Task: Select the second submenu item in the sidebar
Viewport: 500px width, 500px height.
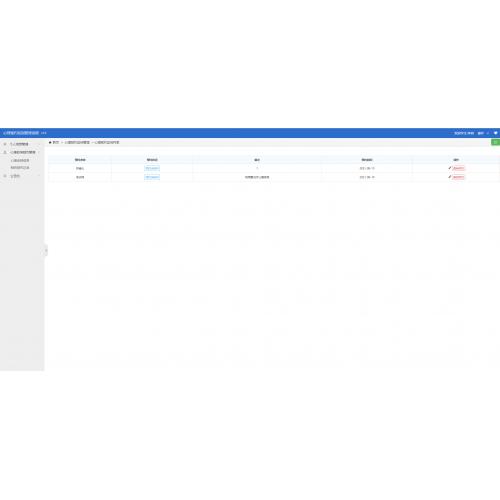Action: click(20, 168)
